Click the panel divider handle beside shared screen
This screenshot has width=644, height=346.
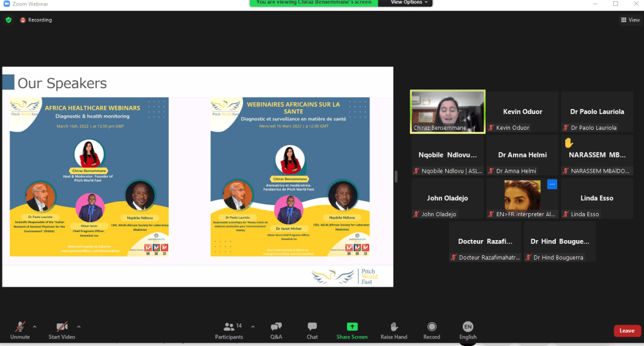tap(396, 176)
